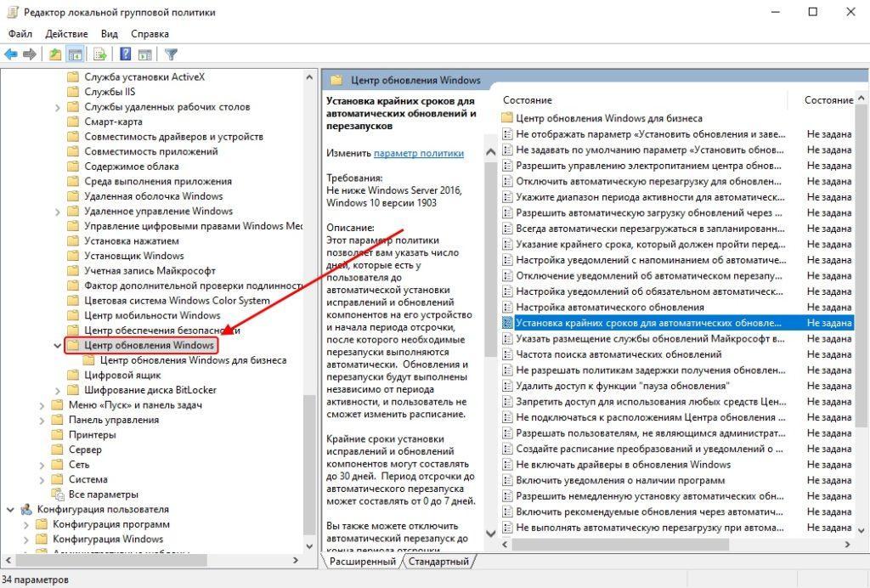870x588 pixels.
Task: Expand 'Шифрование диска BitLocker' node
Action: [x=58, y=391]
